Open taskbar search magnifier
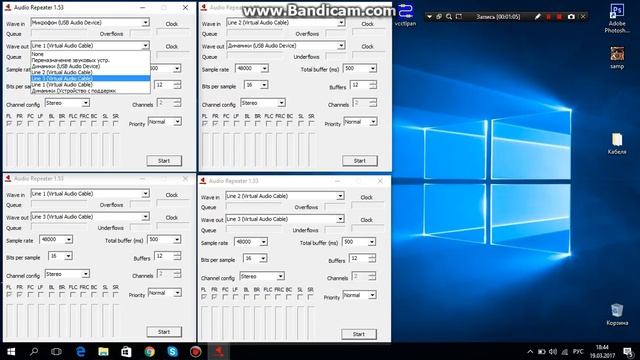The image size is (640, 360). [34, 351]
